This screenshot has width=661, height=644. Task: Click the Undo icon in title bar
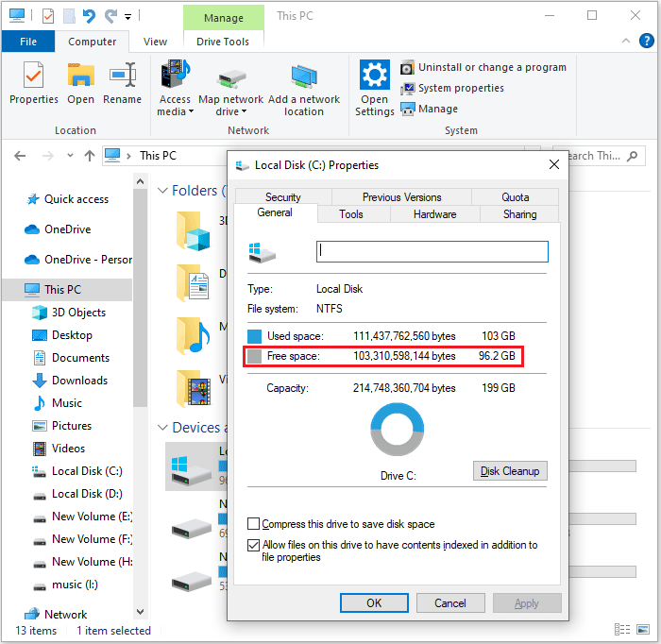tap(89, 16)
